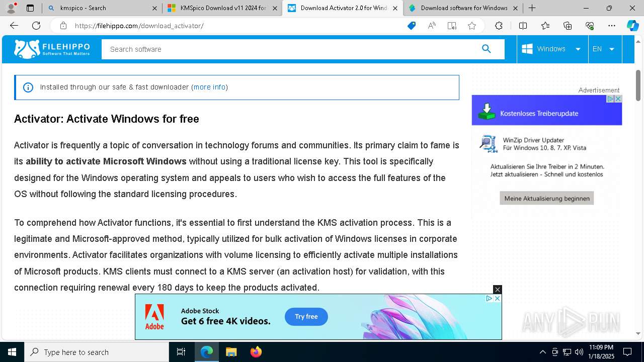Open Task View on taskbar
This screenshot has height=362, width=644.
tap(181, 352)
